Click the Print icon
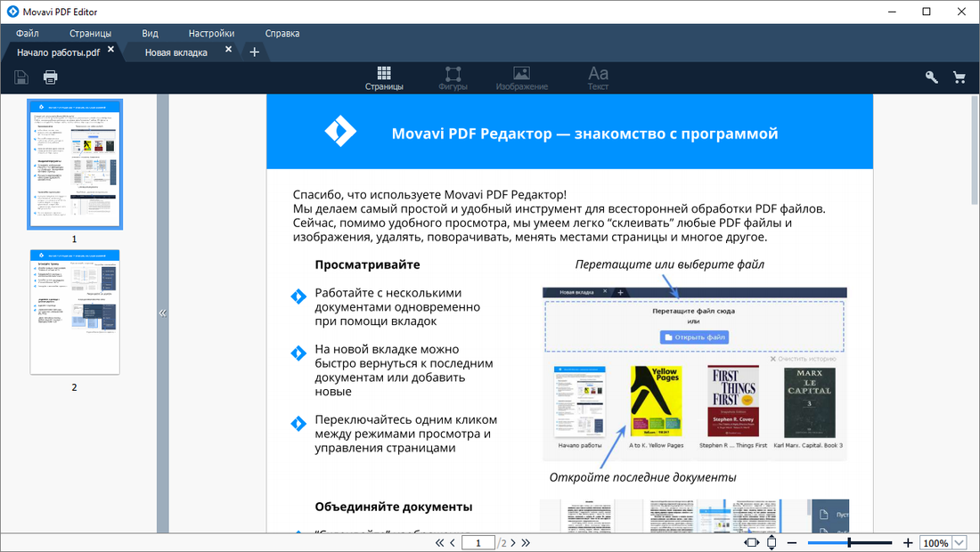Image resolution: width=980 pixels, height=552 pixels. click(x=50, y=77)
